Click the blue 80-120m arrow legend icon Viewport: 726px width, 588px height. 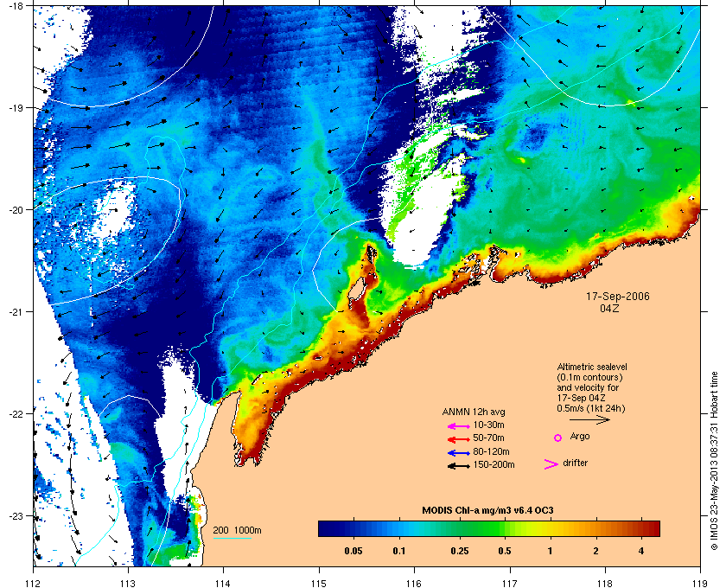point(458,453)
